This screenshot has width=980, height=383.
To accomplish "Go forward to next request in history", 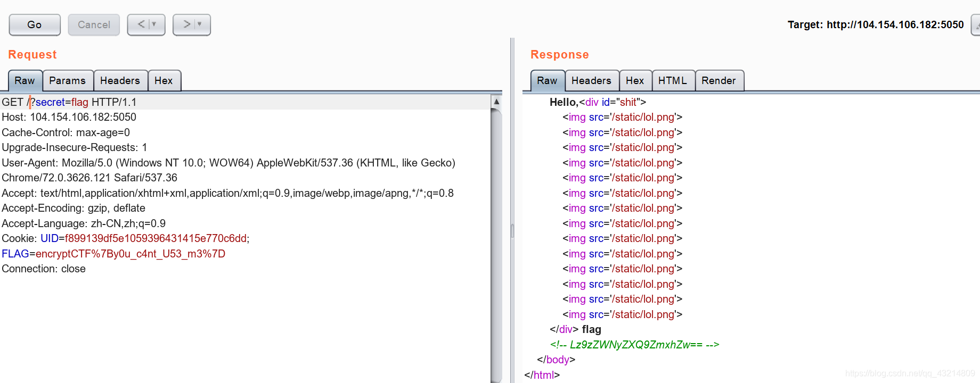I will point(187,24).
